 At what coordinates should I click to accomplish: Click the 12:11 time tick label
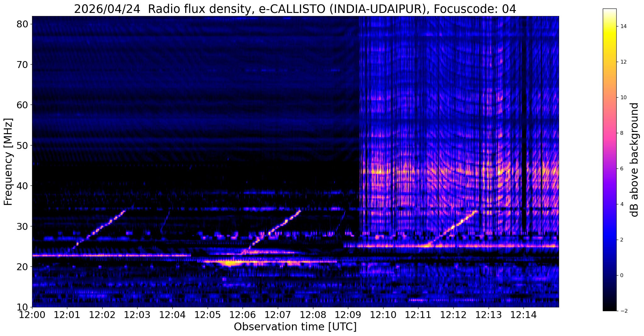pos(418,315)
